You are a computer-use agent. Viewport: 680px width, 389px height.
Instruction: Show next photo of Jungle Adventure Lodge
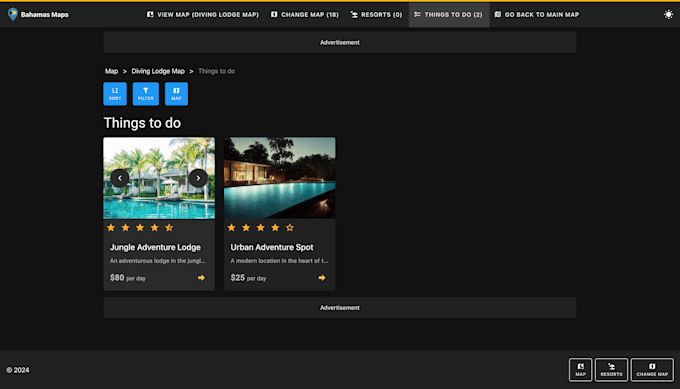point(198,178)
